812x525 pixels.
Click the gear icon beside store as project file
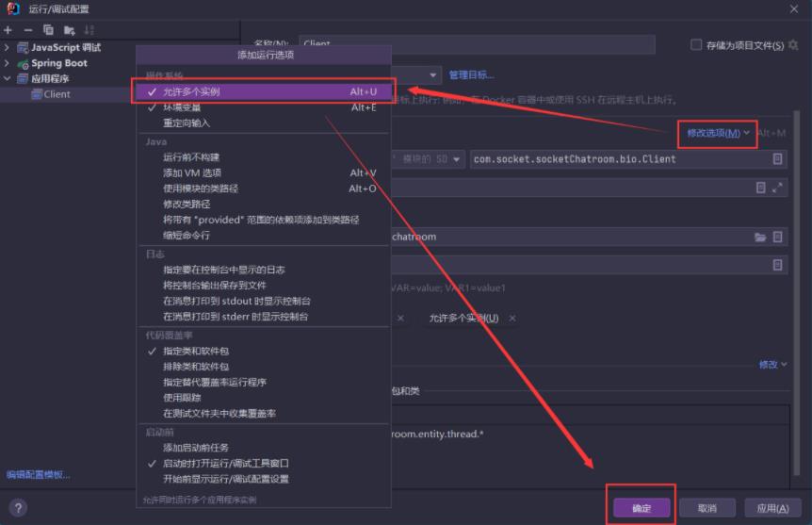click(793, 45)
